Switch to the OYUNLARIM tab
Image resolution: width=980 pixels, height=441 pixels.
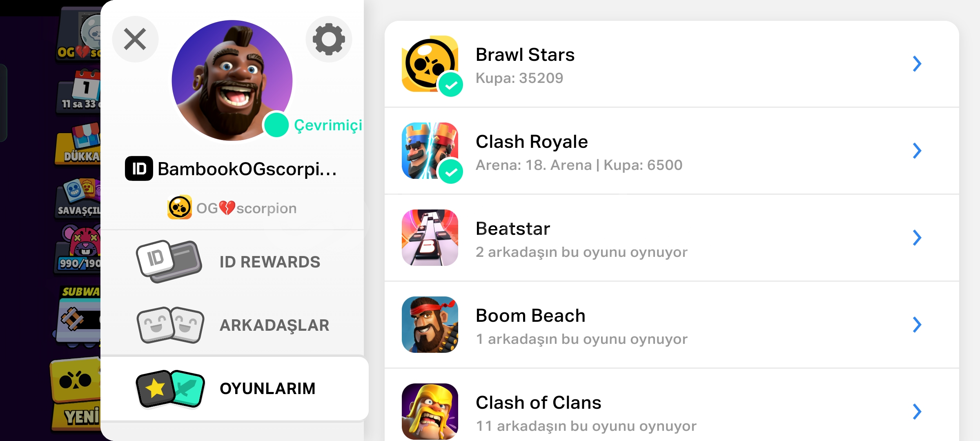pos(234,389)
